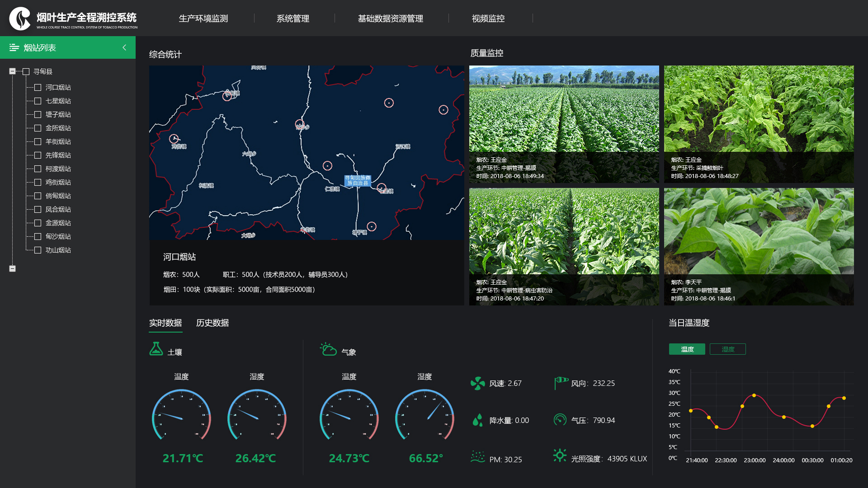This screenshot has height=488, width=868.
Task: Show humidity curve via 湿度 button
Action: pyautogui.click(x=727, y=349)
